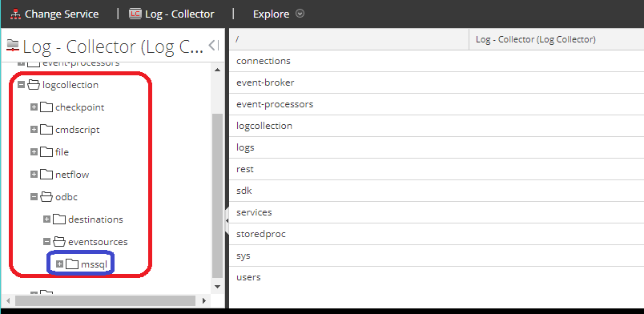This screenshot has height=314, width=644.
Task: Collapse the odbc folder node
Action: click(x=34, y=197)
